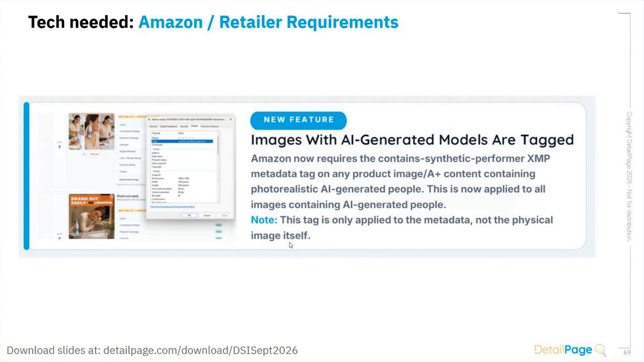Click the 'Amazon / Retailer Requirements' title text
This screenshot has width=644, height=362.
pos(268,22)
